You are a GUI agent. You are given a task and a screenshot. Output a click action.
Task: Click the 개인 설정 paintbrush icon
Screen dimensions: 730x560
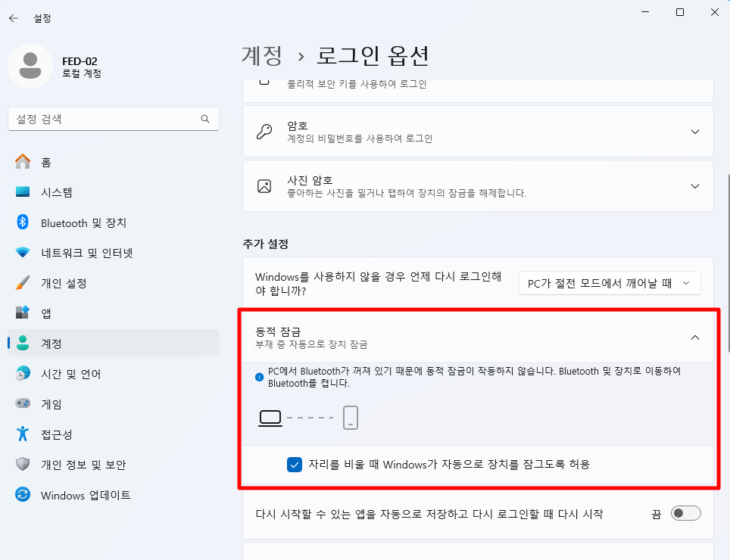pyautogui.click(x=23, y=283)
